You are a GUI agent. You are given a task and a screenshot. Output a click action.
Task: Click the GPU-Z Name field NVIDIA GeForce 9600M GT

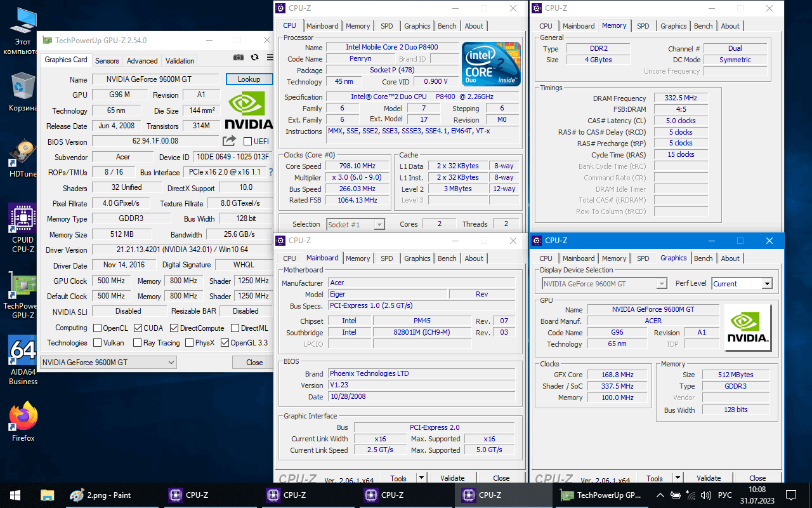coord(155,79)
